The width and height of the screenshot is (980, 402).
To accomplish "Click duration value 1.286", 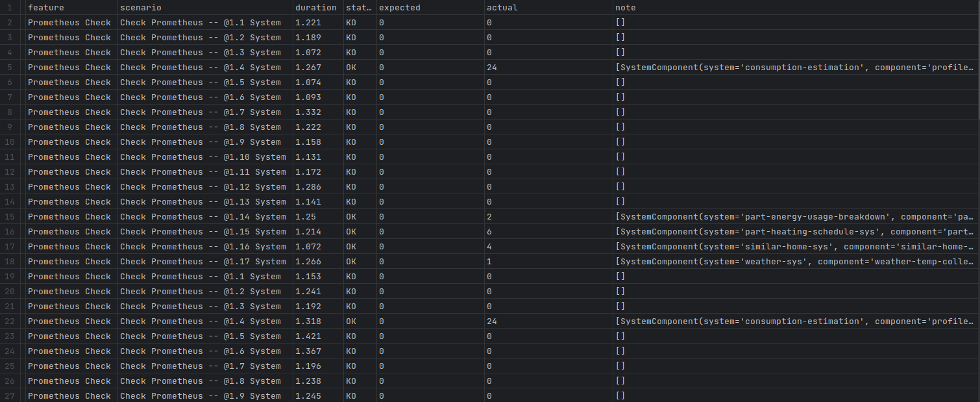I will point(308,187).
